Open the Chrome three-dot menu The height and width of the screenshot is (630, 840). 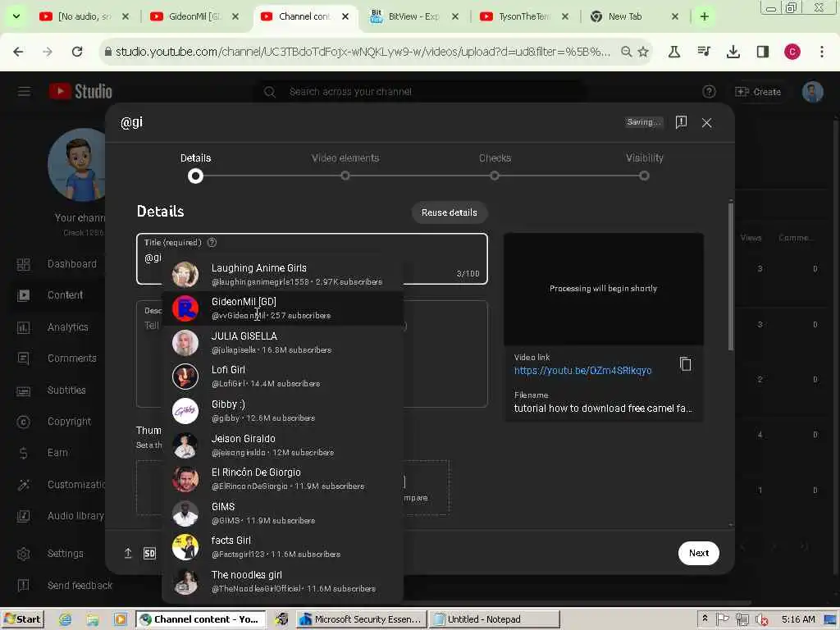click(x=822, y=52)
